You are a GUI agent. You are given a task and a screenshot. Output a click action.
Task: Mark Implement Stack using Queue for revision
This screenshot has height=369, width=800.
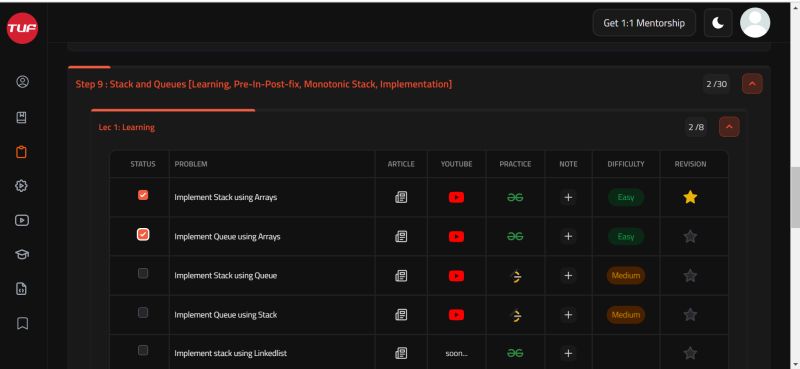point(690,276)
